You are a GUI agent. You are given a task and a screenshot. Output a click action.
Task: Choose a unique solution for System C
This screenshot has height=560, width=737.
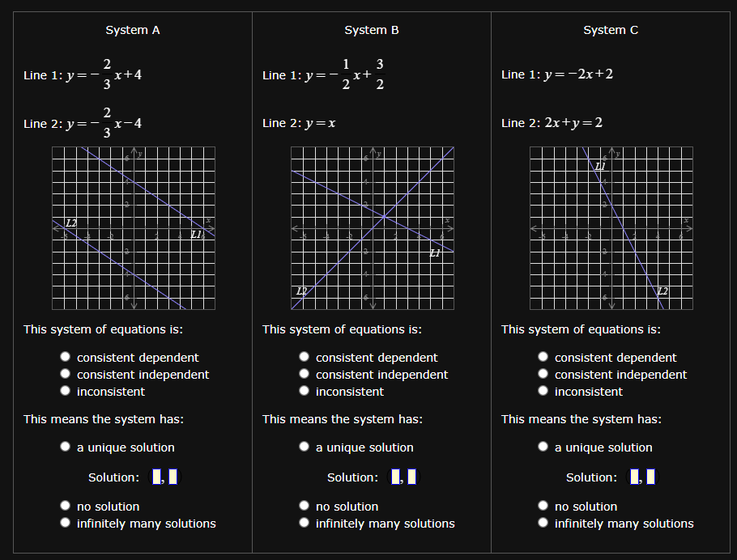click(543, 446)
